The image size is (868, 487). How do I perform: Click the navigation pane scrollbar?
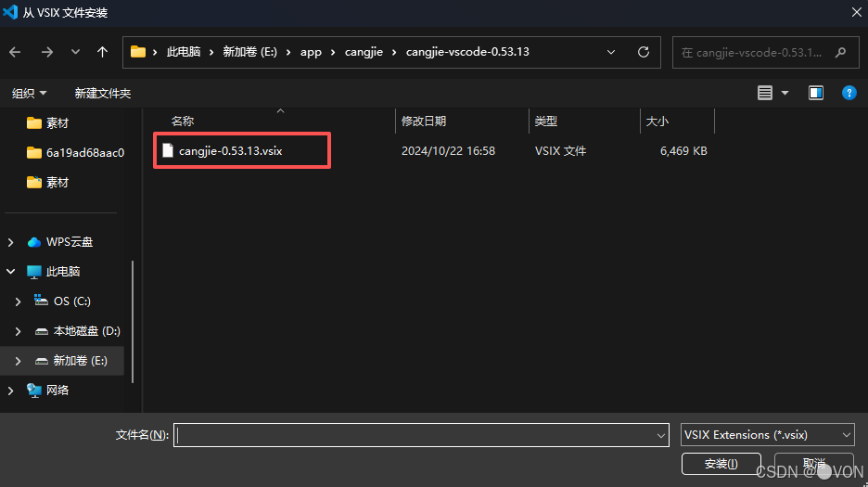tap(133, 322)
